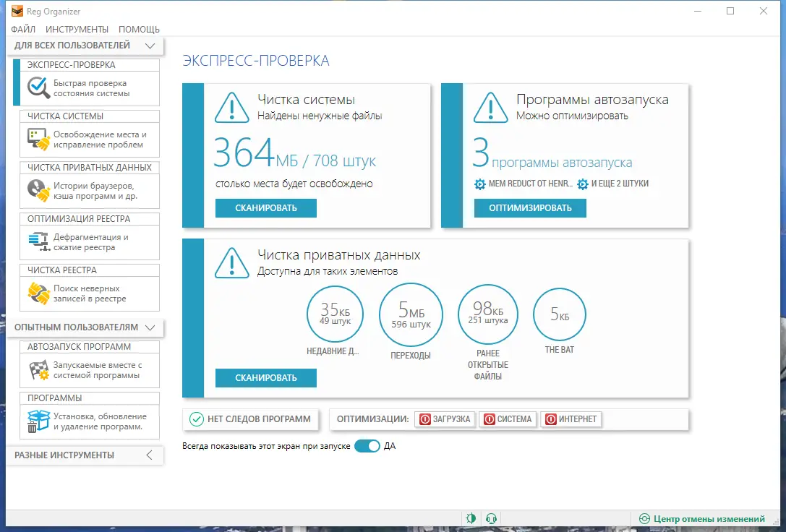Open the ИНСТРУМЕНТЫ menu

pyautogui.click(x=77, y=29)
